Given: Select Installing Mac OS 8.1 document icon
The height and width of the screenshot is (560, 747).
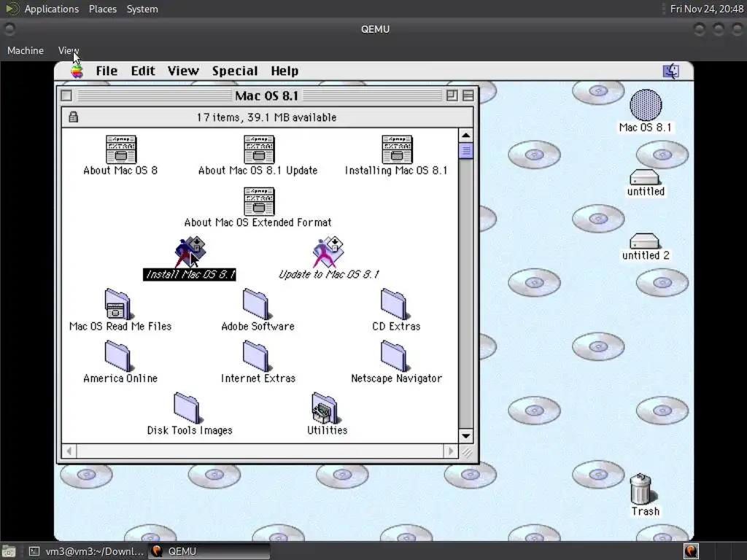Looking at the screenshot, I should [396, 149].
